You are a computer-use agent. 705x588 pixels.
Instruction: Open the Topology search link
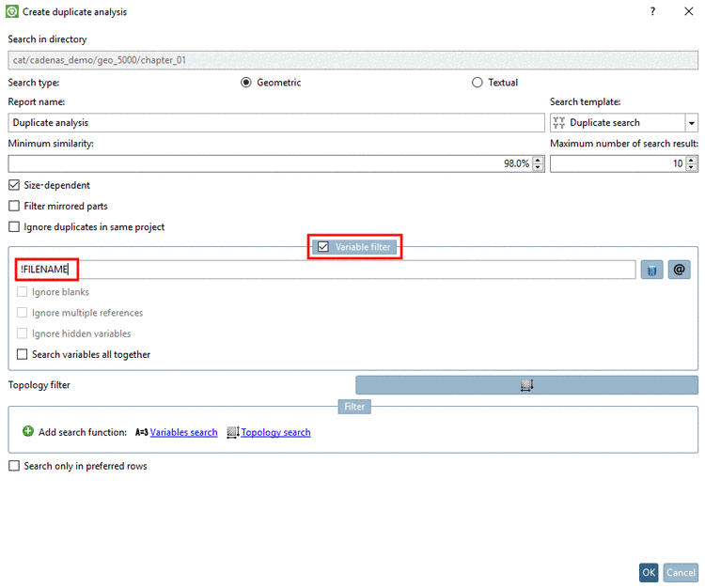coord(275,432)
